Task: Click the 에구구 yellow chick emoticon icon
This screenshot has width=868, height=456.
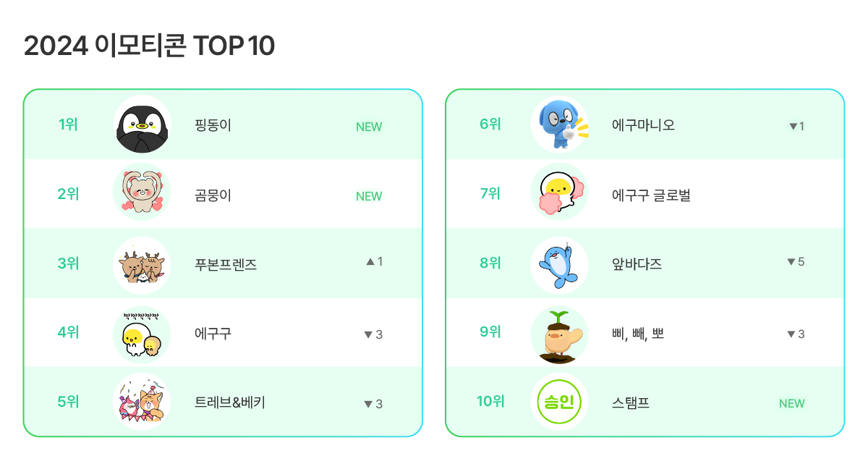Action: click(x=142, y=334)
